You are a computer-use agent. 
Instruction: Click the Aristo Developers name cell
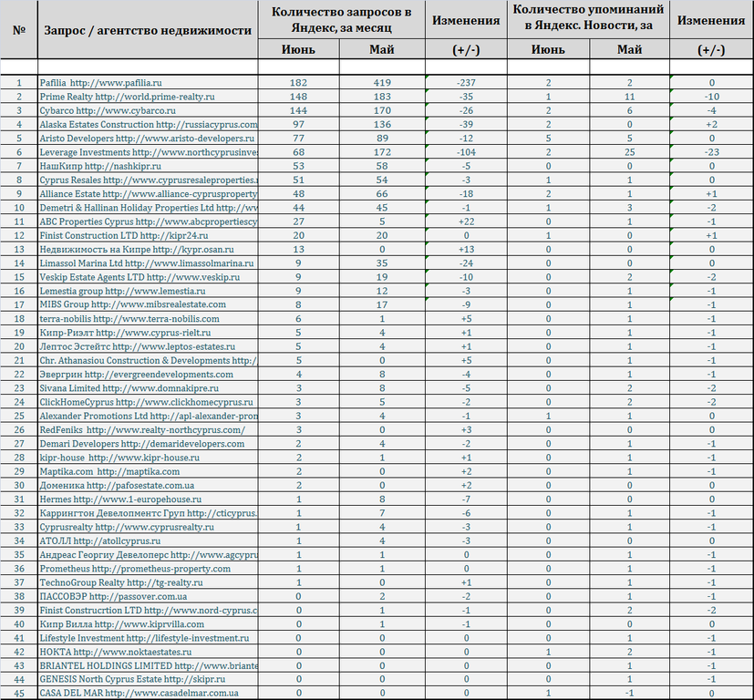pos(148,139)
